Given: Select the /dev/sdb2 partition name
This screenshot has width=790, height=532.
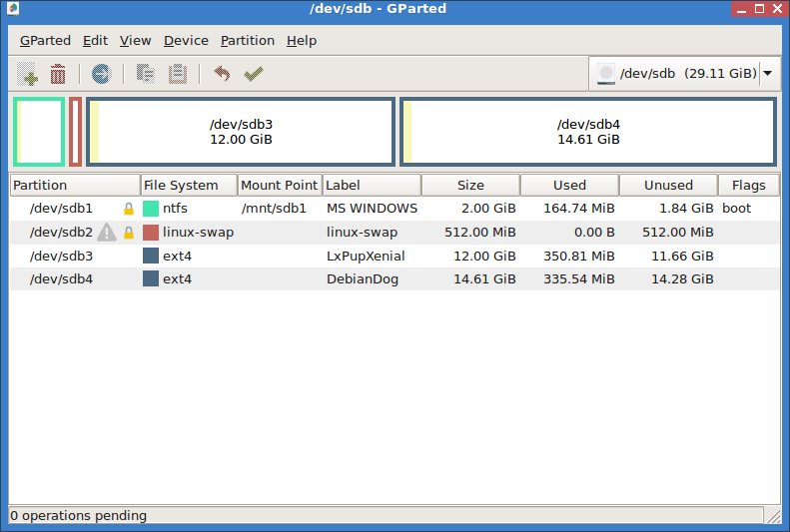Looking at the screenshot, I should tap(61, 232).
